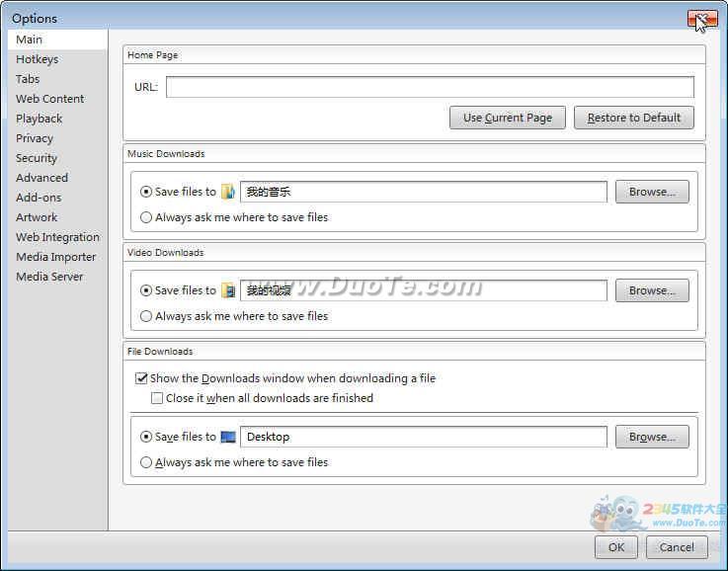Select Media Server in the sidebar
Screen dimensions: 728x571
49,277
